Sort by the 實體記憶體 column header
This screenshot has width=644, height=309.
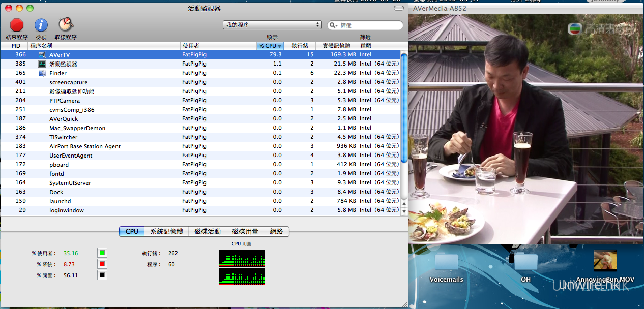(x=336, y=46)
